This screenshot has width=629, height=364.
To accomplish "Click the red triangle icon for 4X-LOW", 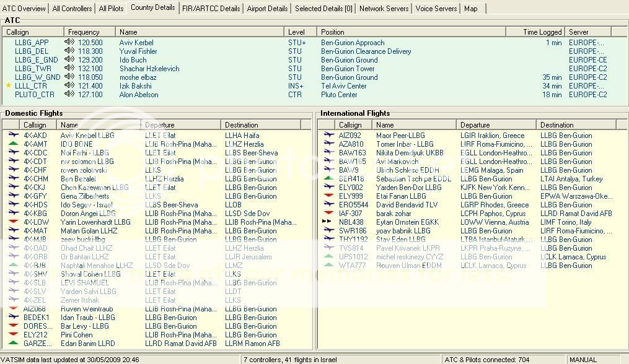I will 12,222.
